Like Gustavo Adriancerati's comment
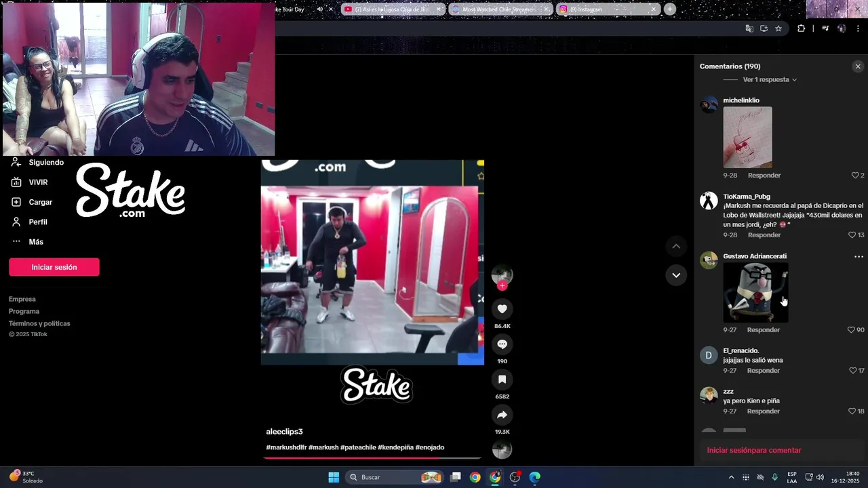The image size is (868, 488). [852, 330]
